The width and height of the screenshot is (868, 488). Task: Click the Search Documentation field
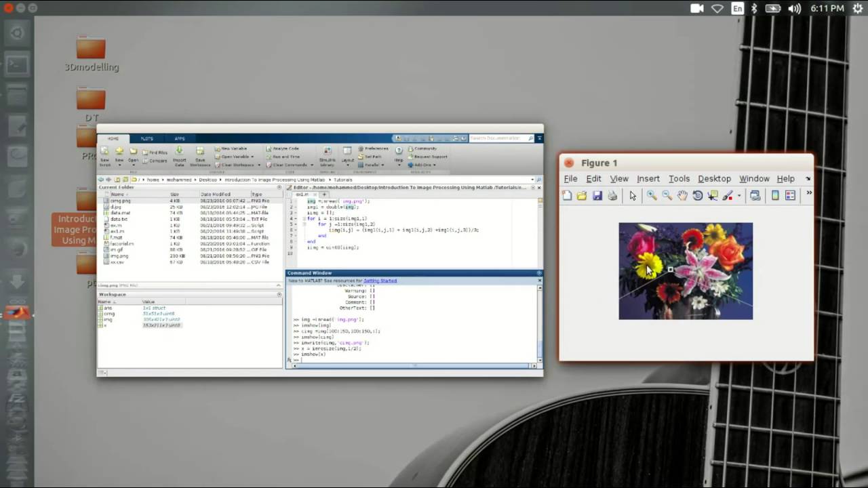point(502,138)
